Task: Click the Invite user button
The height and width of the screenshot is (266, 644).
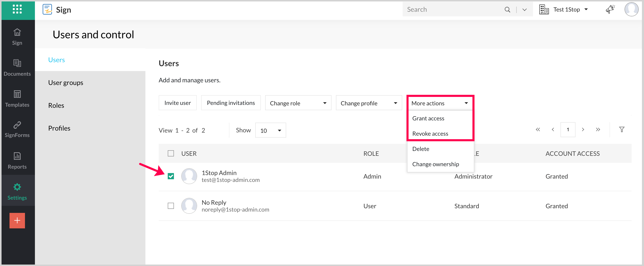Action: click(177, 103)
